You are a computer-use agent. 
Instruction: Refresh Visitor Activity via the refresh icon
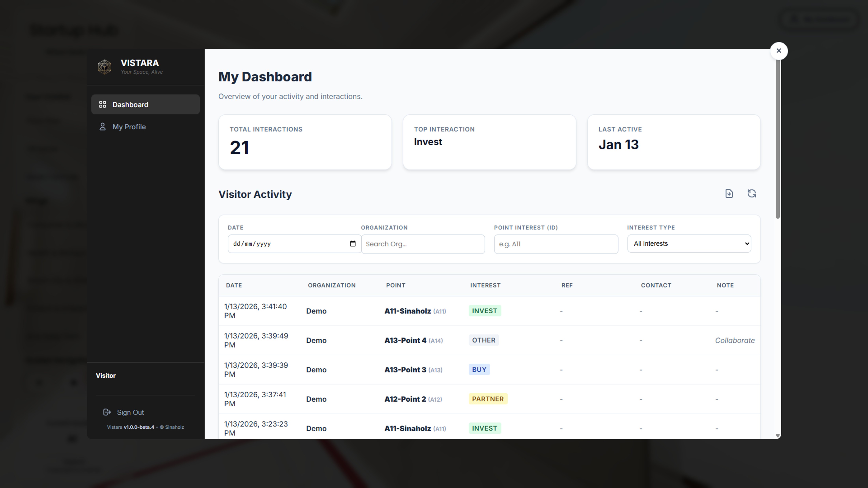click(x=752, y=193)
